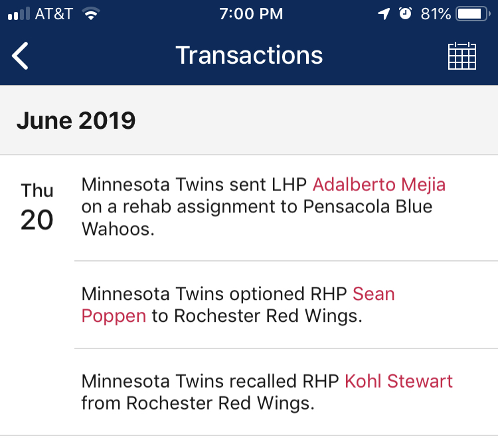Tap the back arrow icon

pos(21,56)
